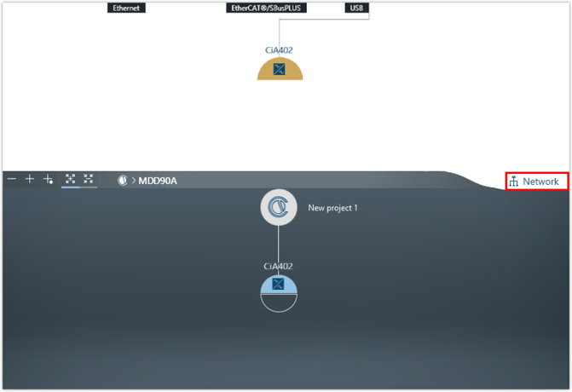
Task: Click the empty lower half of CiA402 node
Action: pyautogui.click(x=279, y=302)
